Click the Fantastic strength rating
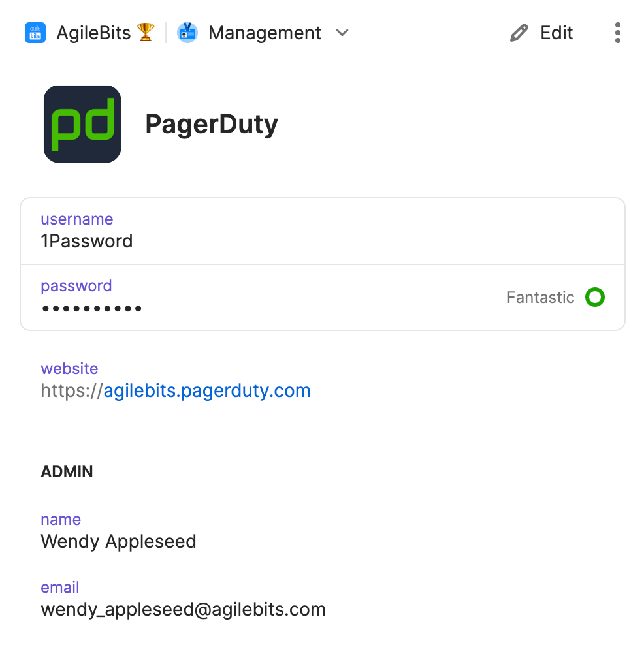 coord(540,297)
